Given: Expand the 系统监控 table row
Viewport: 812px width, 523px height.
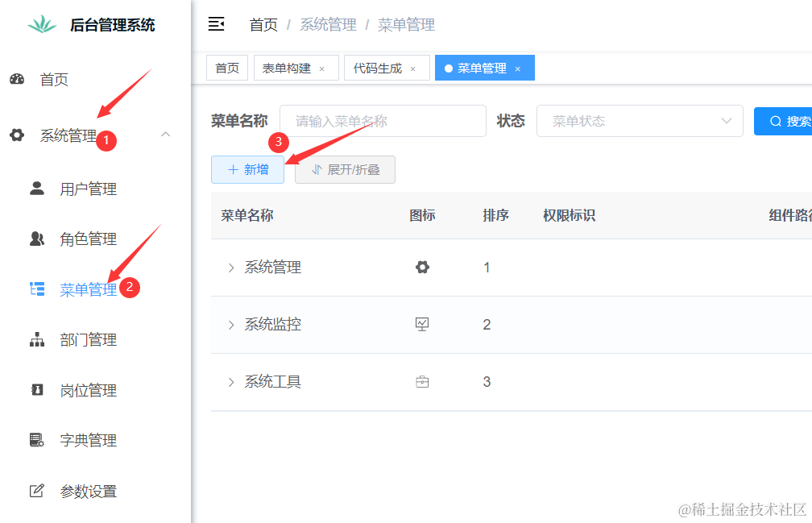Looking at the screenshot, I should [231, 325].
